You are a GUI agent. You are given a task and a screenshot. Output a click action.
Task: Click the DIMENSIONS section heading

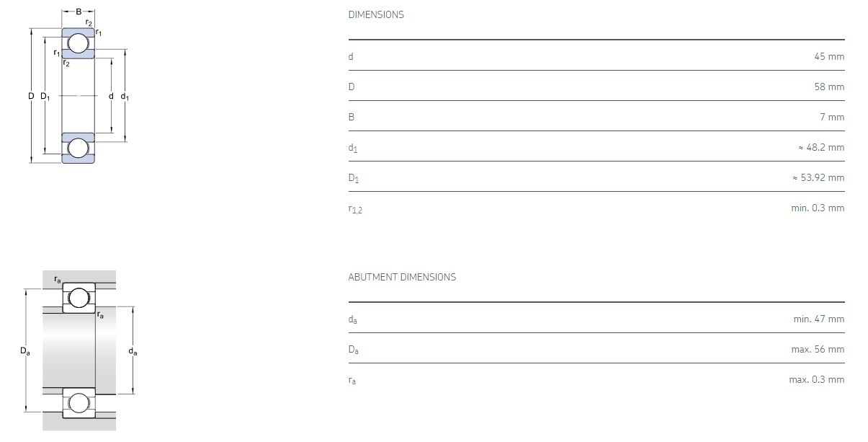coord(376,14)
